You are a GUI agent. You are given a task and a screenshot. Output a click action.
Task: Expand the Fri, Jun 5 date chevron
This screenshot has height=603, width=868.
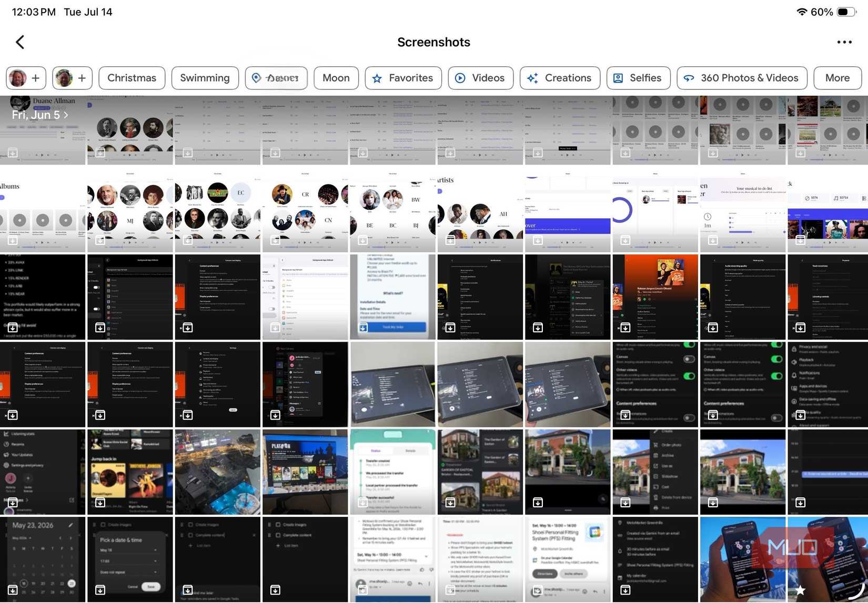[66, 115]
